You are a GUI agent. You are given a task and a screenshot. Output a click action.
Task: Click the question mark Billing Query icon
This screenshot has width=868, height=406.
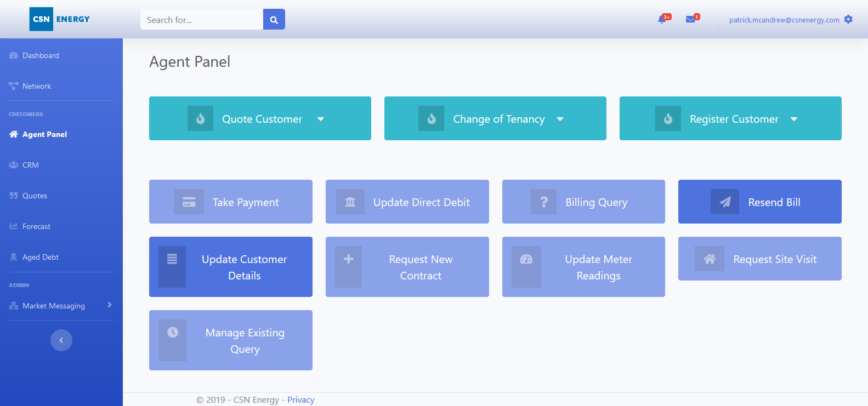[x=543, y=202]
